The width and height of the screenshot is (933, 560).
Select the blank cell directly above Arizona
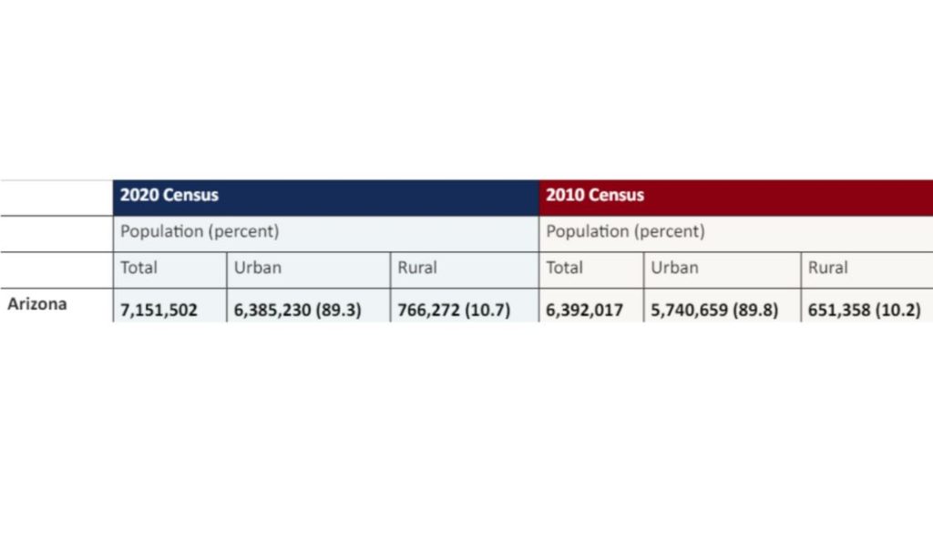[x=56, y=270]
